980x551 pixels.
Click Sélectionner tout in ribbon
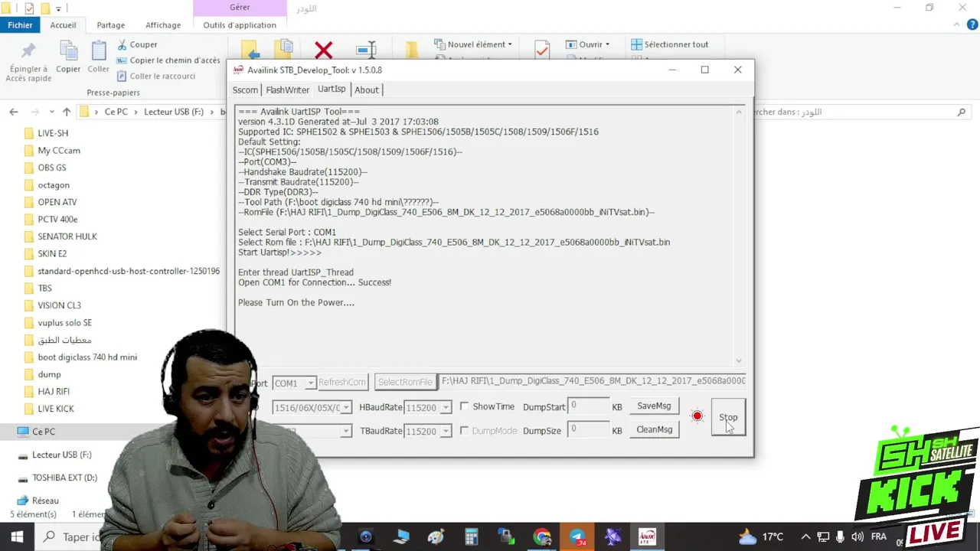(669, 44)
